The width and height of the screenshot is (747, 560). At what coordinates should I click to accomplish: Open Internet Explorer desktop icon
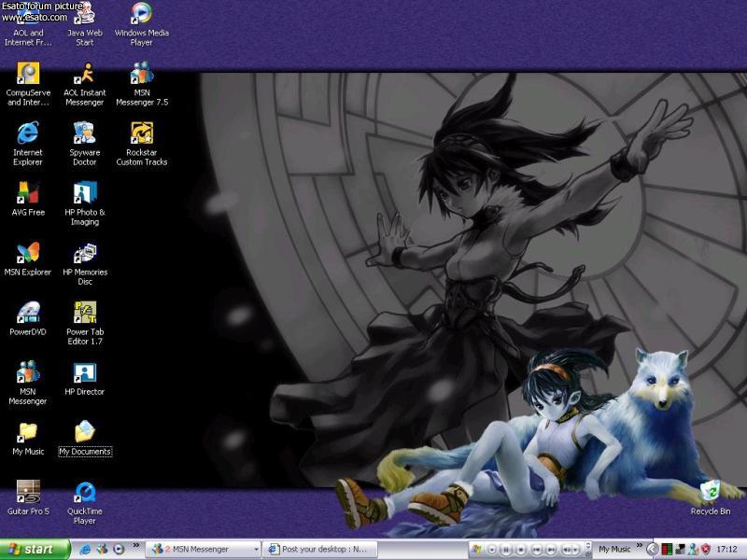pyautogui.click(x=28, y=144)
